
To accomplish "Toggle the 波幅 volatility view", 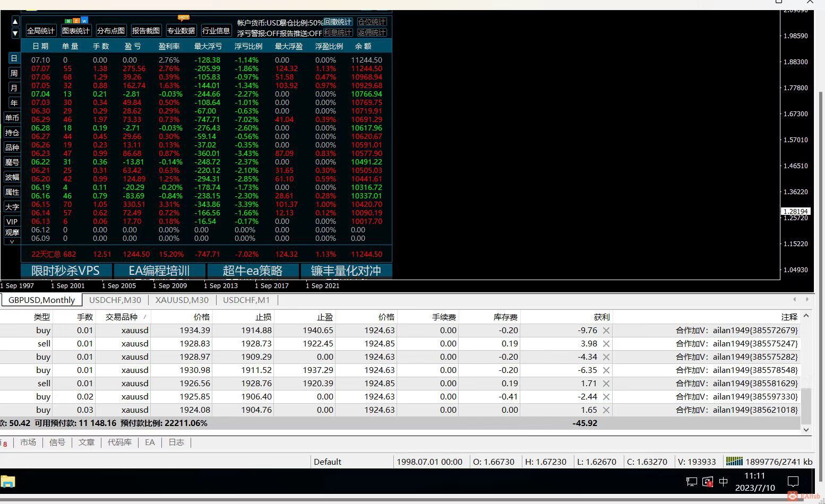I will pyautogui.click(x=12, y=177).
